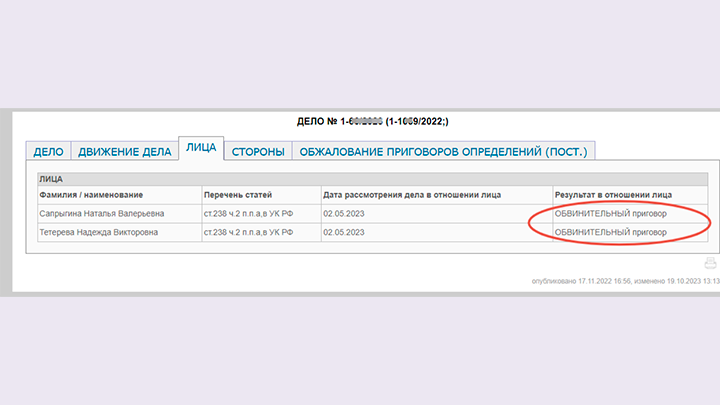Click the article cell in Тетерева row

247,232
